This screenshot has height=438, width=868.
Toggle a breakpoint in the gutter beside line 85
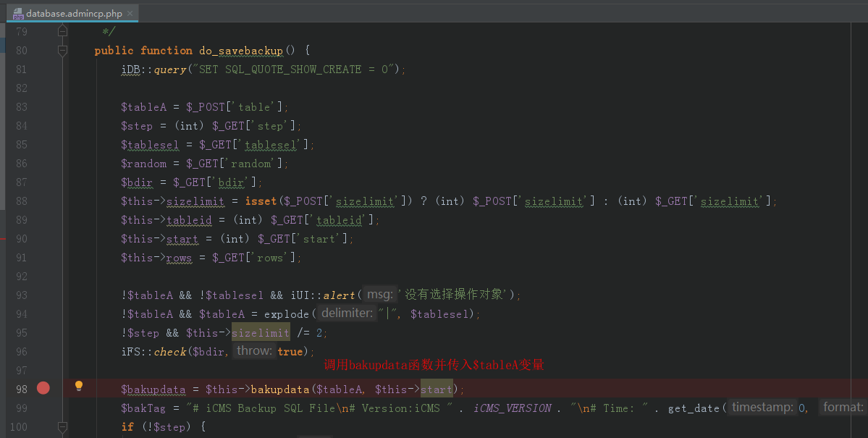pos(43,144)
